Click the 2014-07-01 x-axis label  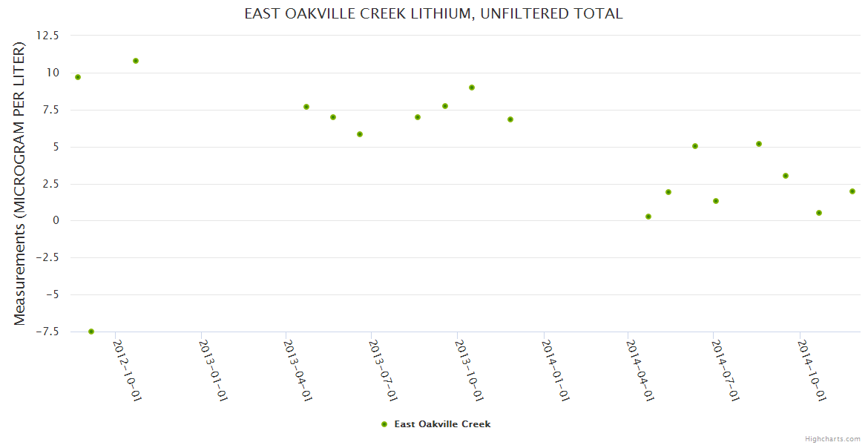click(x=726, y=370)
